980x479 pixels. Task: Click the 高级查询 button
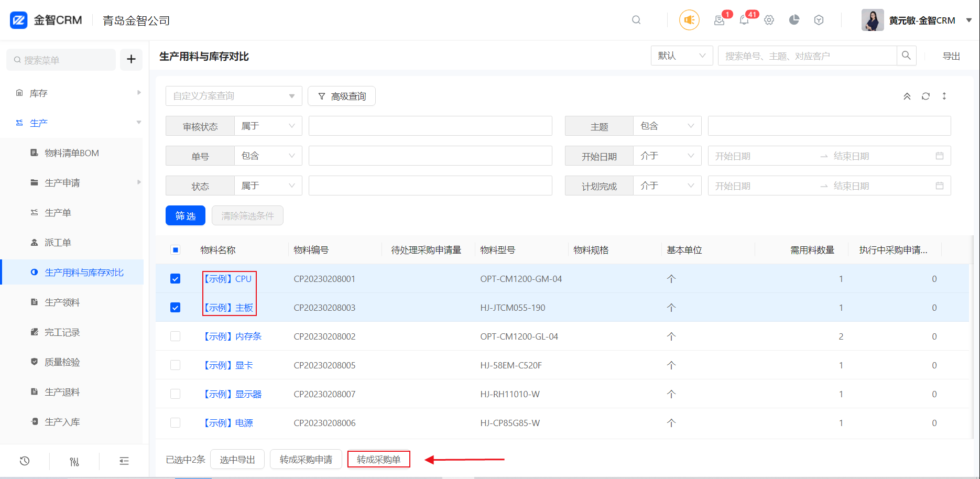pos(342,96)
